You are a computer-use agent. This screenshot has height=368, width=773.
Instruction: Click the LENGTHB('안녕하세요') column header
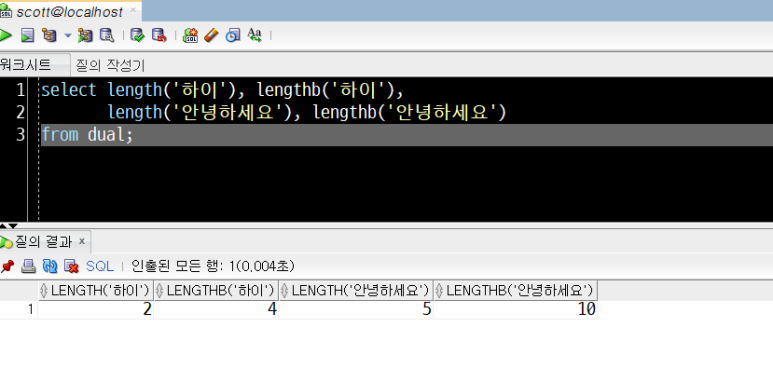(515, 291)
